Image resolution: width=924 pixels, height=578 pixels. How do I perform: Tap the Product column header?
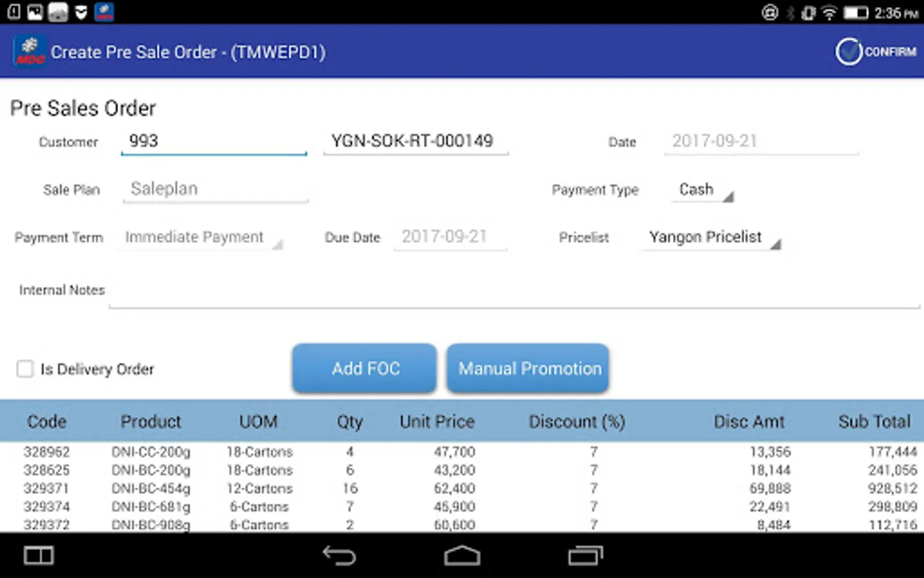(x=151, y=421)
